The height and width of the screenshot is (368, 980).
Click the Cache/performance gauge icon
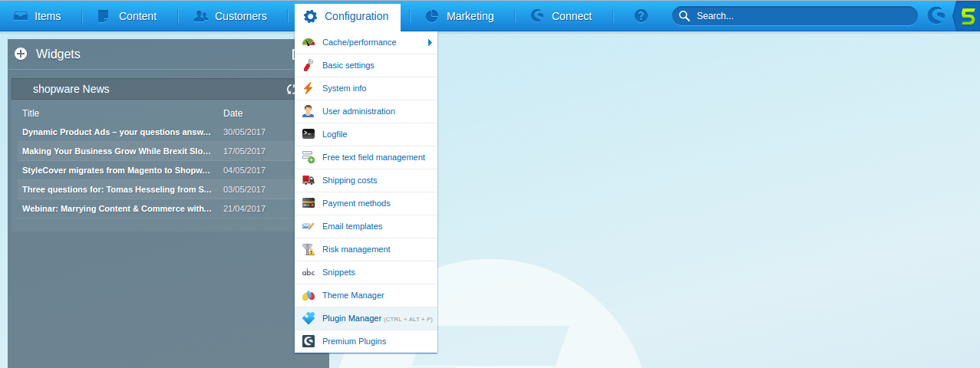[x=309, y=42]
